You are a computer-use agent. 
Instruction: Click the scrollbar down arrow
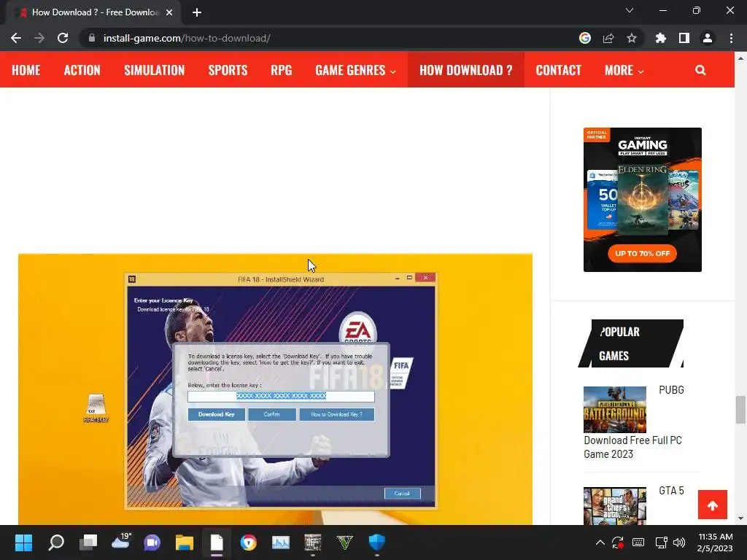click(740, 518)
